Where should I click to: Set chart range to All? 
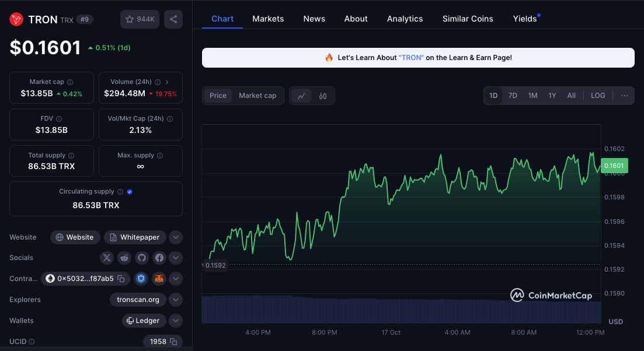point(571,96)
